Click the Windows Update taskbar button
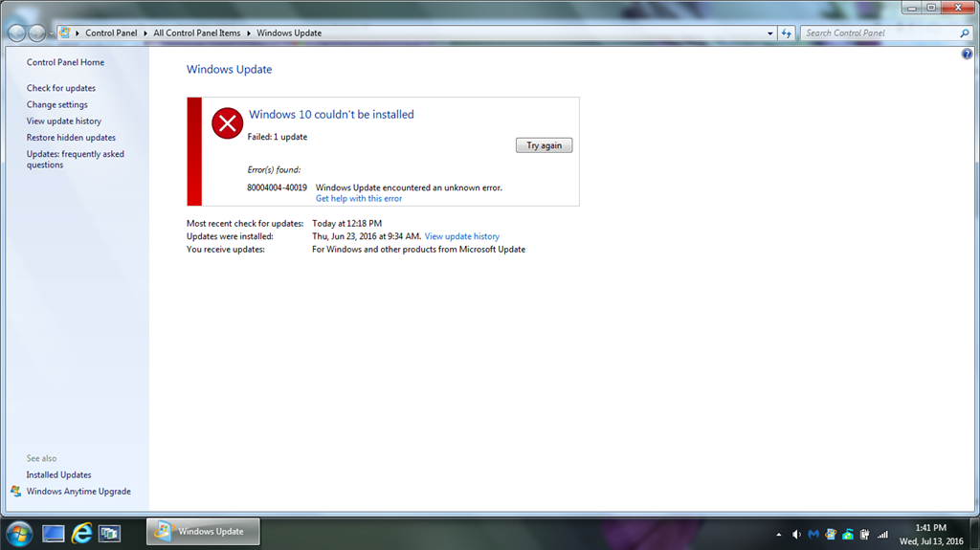Image resolution: width=980 pixels, height=550 pixels. pyautogui.click(x=203, y=532)
